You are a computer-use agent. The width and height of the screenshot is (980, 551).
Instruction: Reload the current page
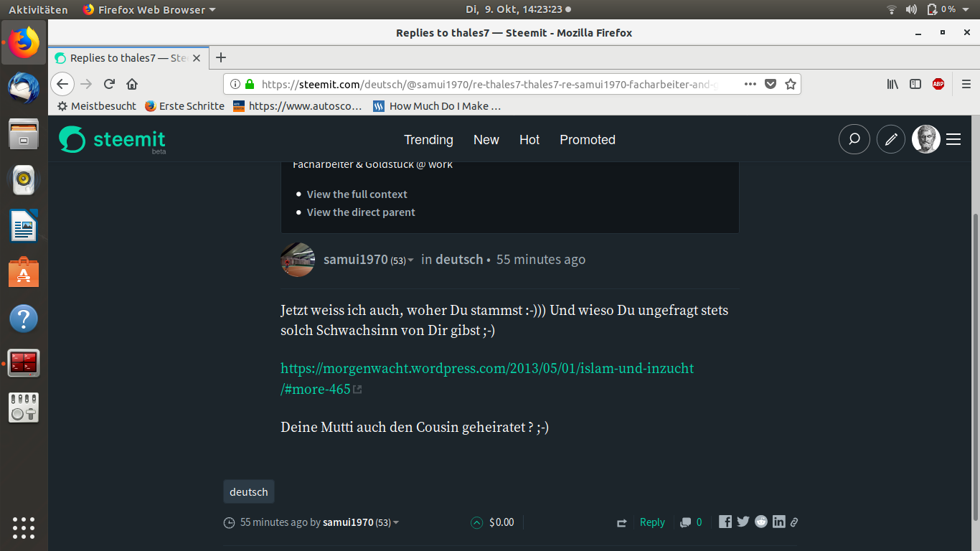109,84
